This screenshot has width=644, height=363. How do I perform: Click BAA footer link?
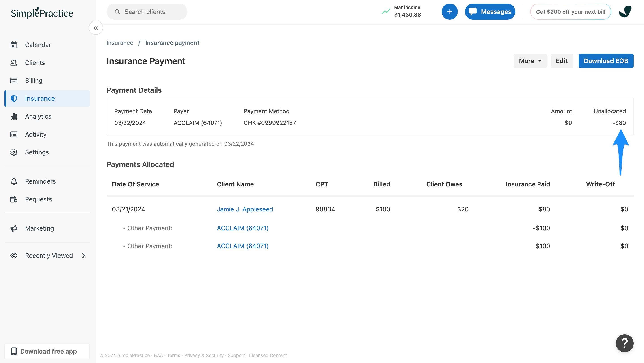click(158, 355)
